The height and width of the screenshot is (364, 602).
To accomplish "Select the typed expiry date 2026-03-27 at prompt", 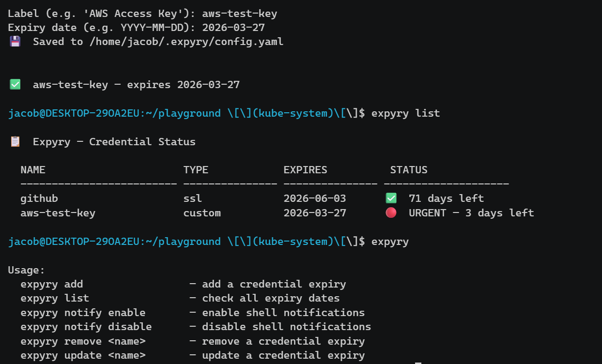I will (233, 28).
